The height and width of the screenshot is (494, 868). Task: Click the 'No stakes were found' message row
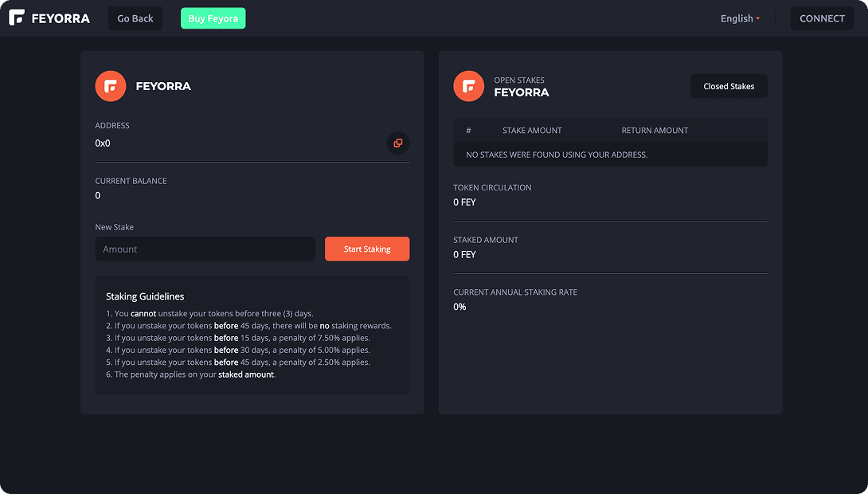[x=557, y=155]
